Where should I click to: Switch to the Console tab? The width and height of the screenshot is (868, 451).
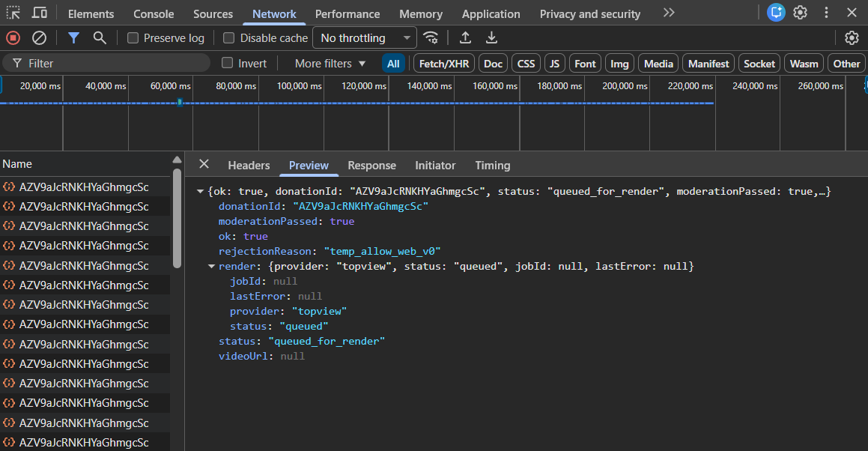click(154, 13)
